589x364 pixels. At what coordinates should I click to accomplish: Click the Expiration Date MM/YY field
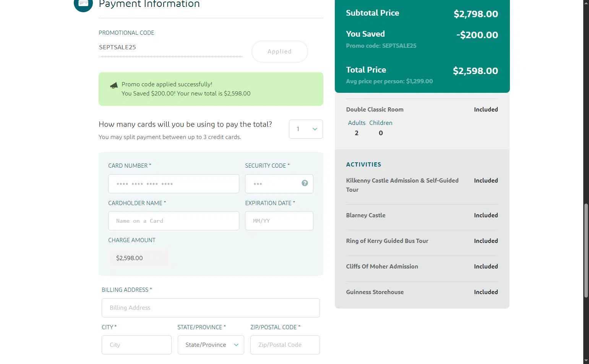coord(279,221)
